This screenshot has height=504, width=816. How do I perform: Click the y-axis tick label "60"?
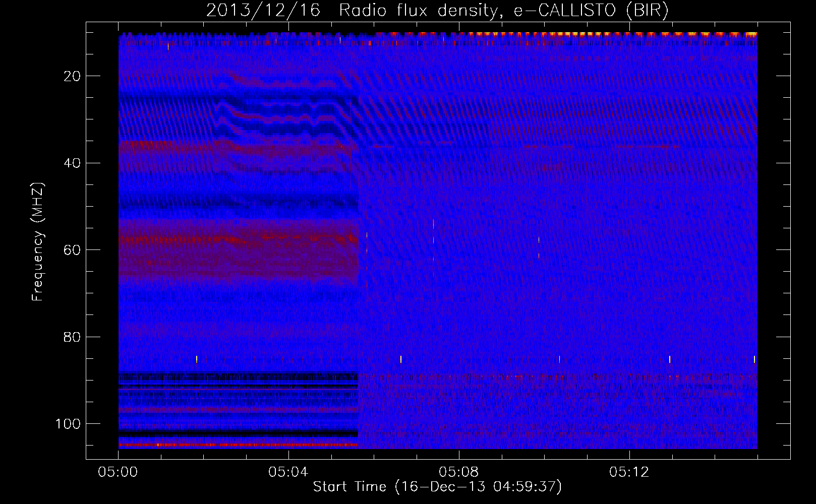[73, 250]
